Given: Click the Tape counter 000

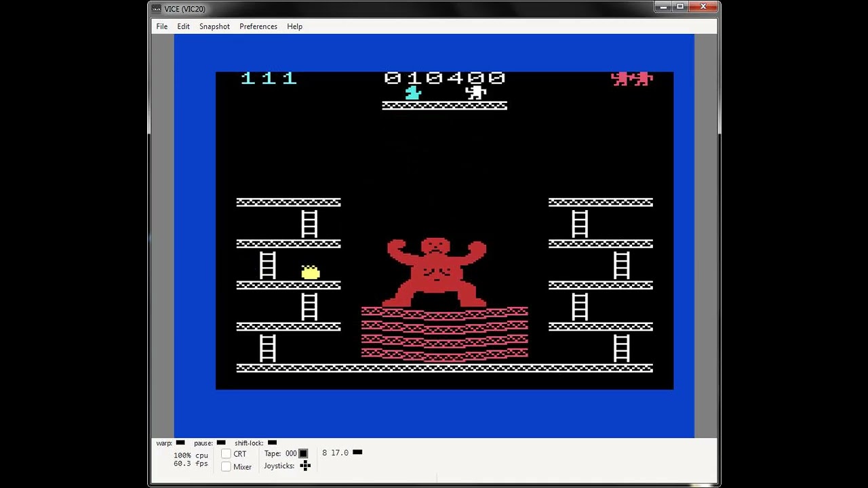Looking at the screenshot, I should [291, 453].
